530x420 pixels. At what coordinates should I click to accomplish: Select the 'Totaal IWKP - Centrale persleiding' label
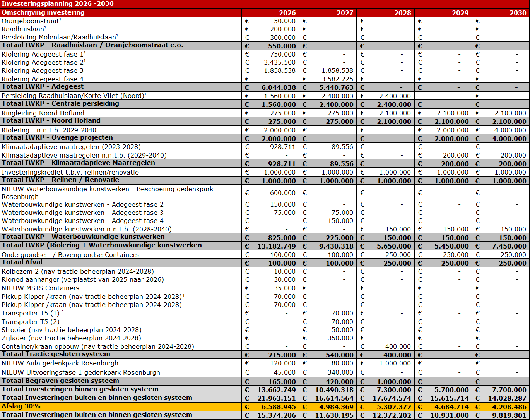pos(60,104)
